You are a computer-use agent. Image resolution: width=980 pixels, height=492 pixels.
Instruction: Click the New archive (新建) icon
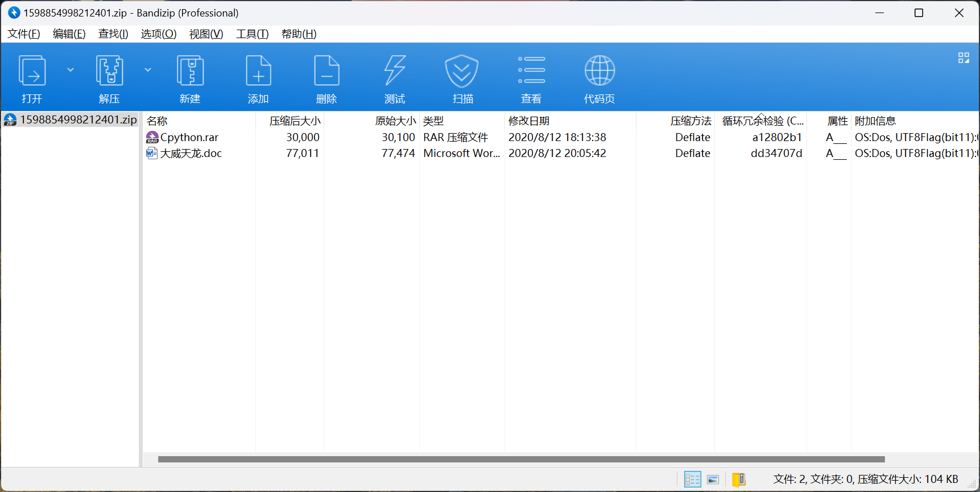[190, 71]
